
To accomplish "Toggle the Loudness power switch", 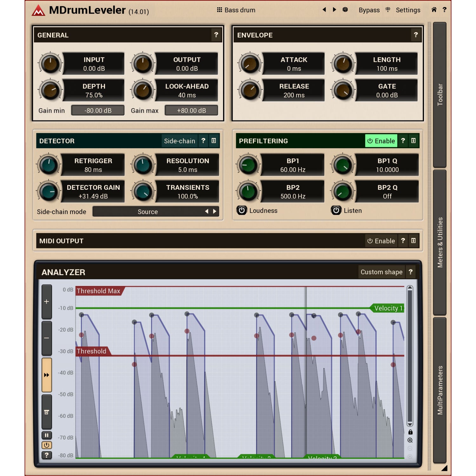I will click(242, 210).
